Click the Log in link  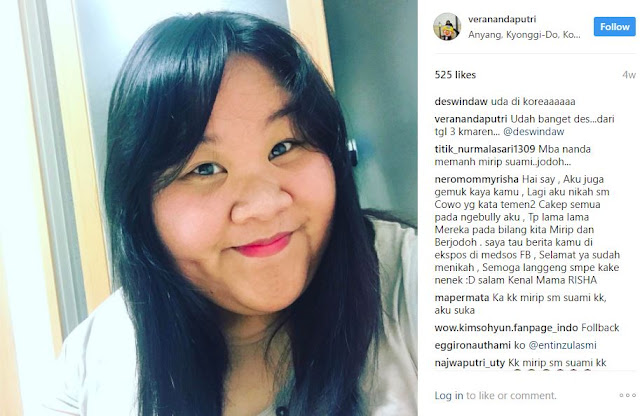click(449, 395)
